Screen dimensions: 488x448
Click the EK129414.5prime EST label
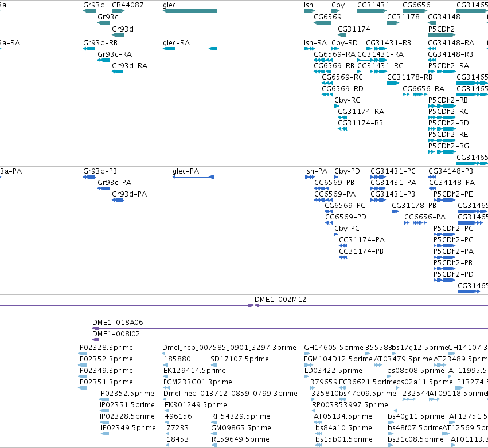pos(194,370)
